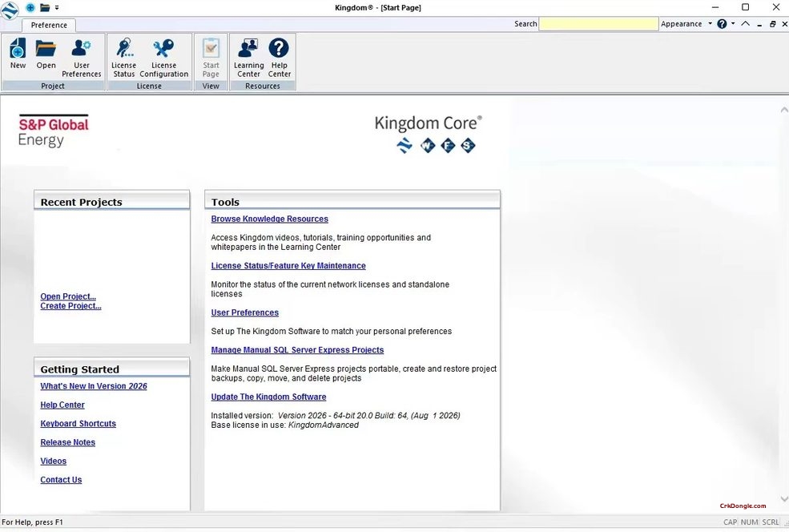Click the Getting Started panel header
Image resolution: width=789 pixels, height=532 pixels.
tap(111, 369)
